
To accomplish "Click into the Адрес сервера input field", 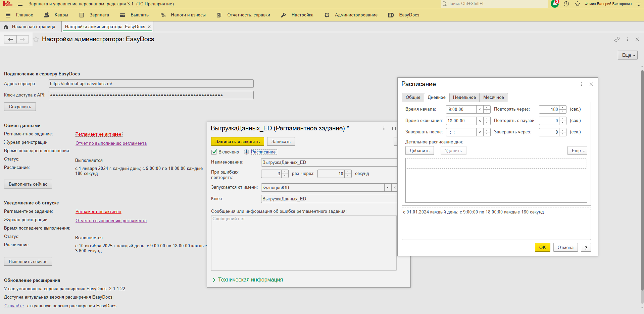I will click(151, 84).
